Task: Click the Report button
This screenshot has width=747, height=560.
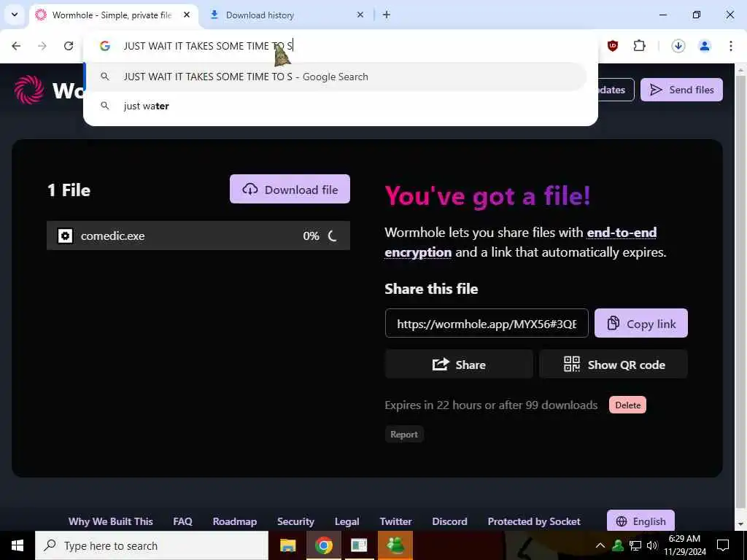Action: coord(404,435)
